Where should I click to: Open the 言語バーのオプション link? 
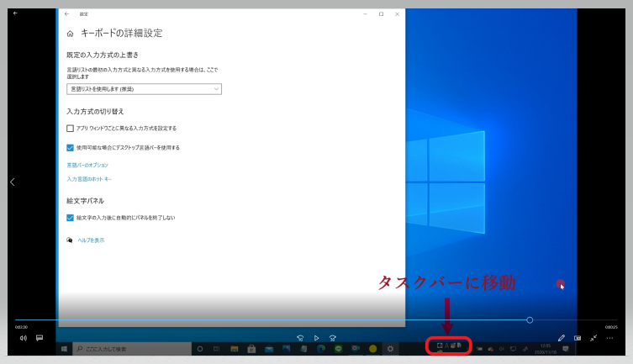coord(87,165)
